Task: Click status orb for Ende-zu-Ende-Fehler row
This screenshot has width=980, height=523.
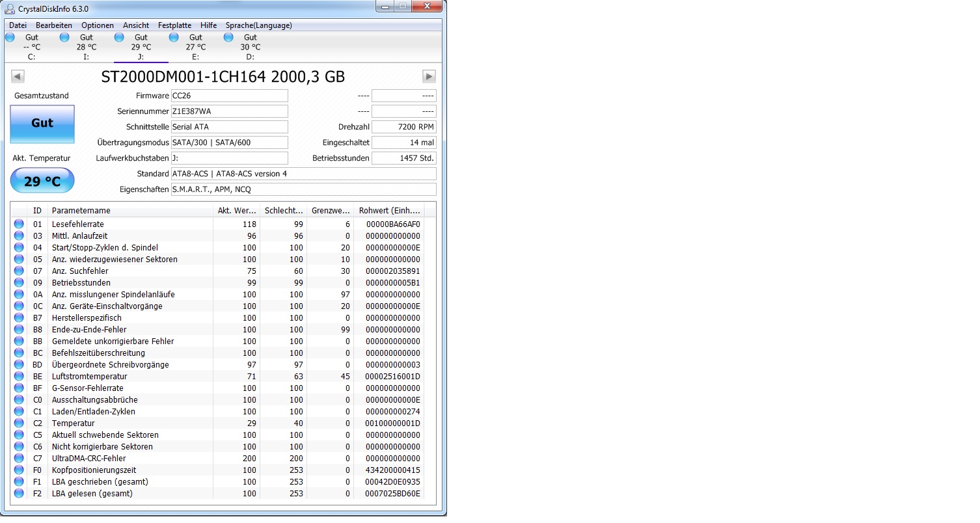Action: coord(19,329)
